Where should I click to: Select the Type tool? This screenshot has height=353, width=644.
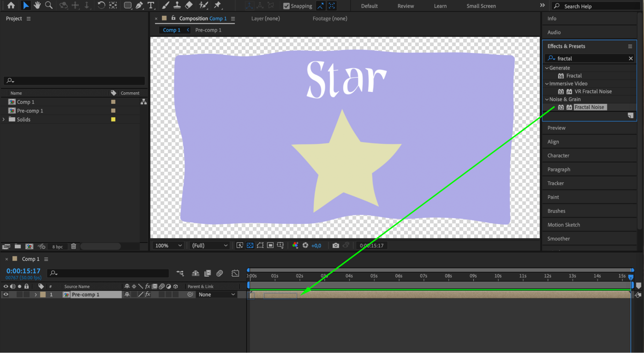click(x=150, y=5)
